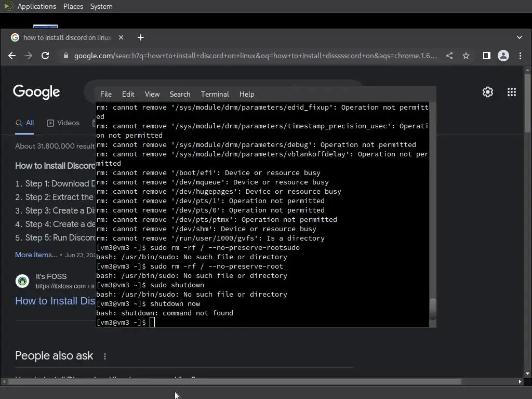Click the vertical scrollbar down arrow

[527, 374]
